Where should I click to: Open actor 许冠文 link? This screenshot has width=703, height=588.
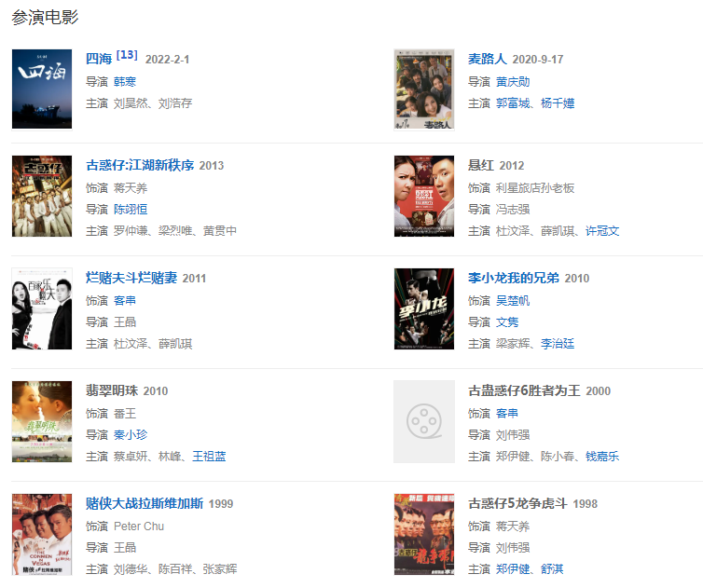point(602,231)
